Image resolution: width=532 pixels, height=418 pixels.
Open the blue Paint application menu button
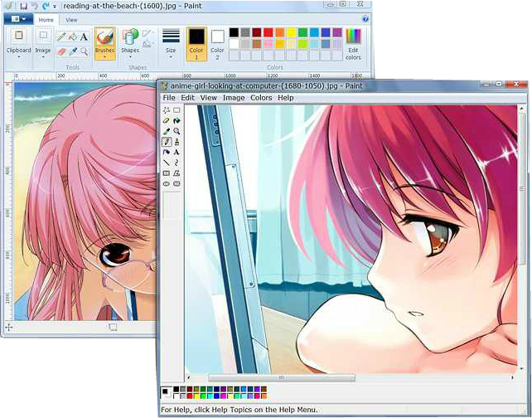pos(18,19)
